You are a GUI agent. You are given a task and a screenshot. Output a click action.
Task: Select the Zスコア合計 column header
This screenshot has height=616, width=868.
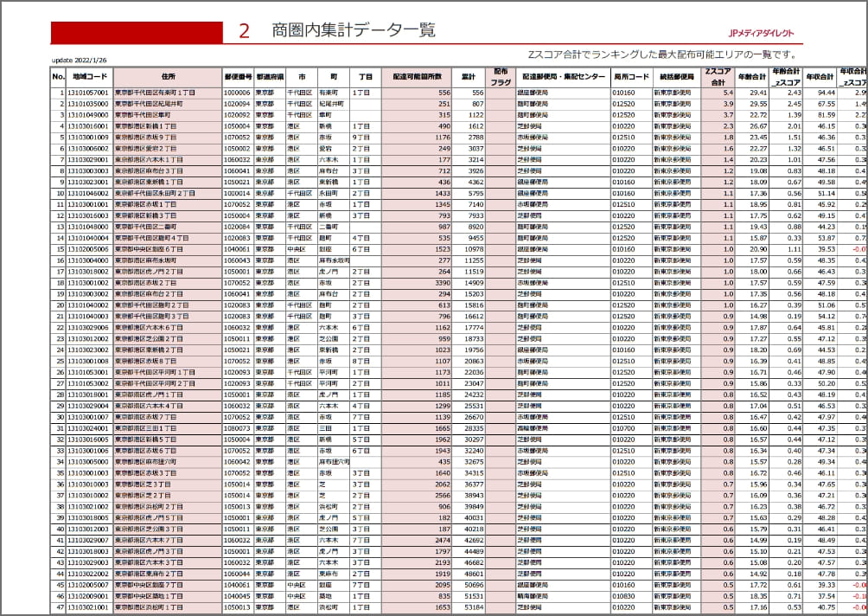pos(718,76)
